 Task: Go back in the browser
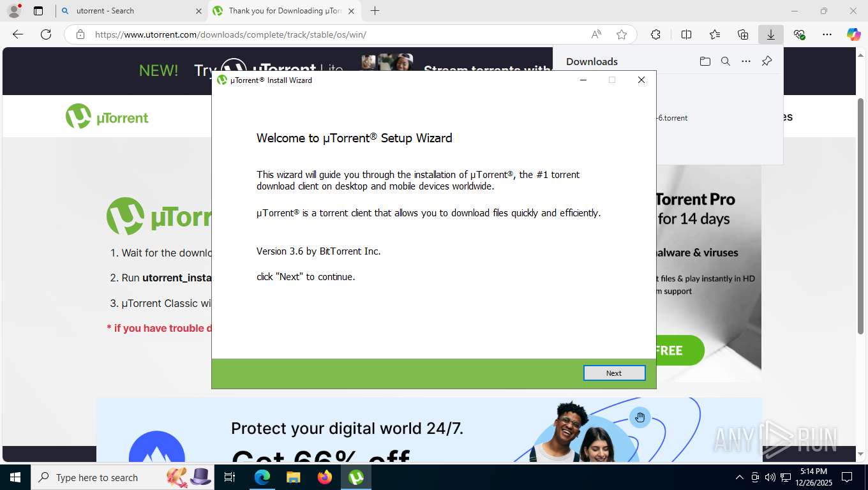[x=18, y=34]
